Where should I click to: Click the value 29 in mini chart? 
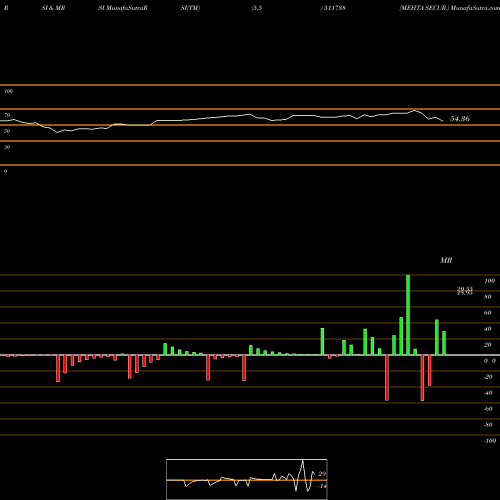322,474
